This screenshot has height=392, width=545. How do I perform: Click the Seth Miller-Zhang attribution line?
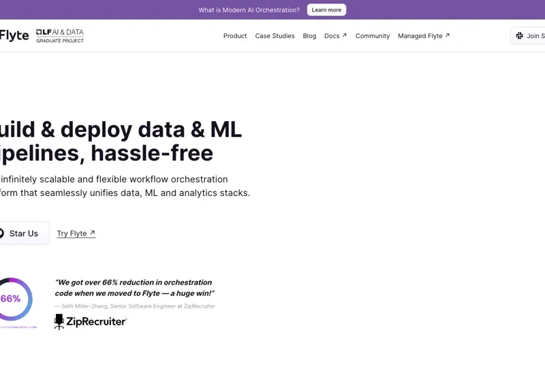click(x=135, y=306)
